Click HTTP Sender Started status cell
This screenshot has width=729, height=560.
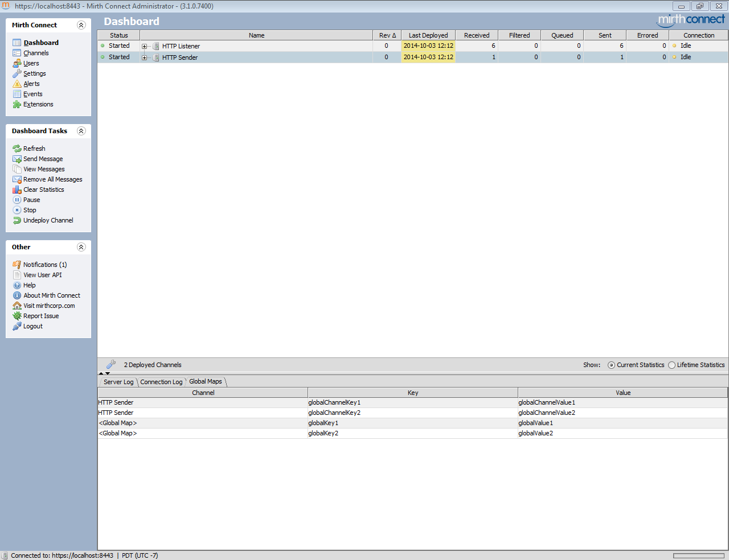coord(119,57)
